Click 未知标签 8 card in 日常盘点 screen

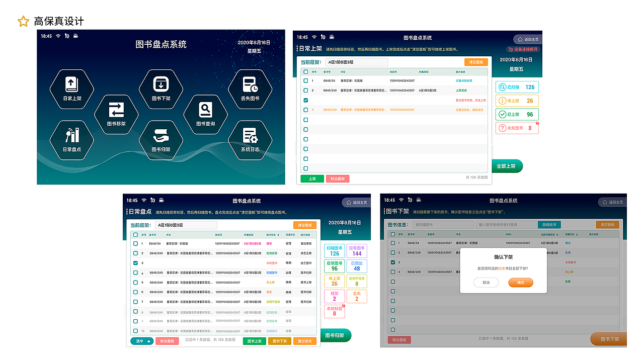pos(335,311)
